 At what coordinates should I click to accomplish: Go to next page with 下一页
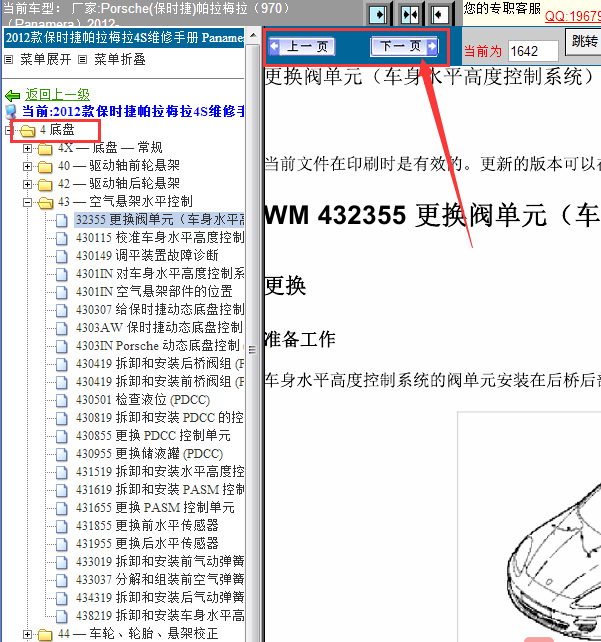pos(404,46)
